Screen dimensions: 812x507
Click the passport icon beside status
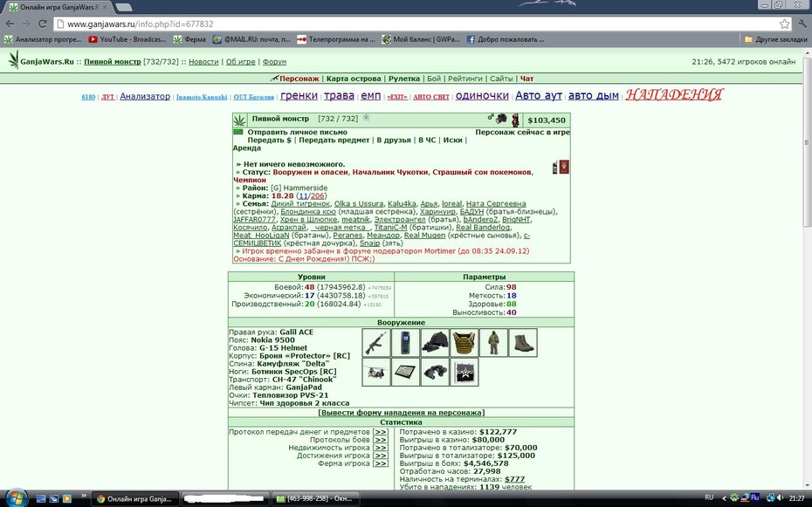[564, 167]
